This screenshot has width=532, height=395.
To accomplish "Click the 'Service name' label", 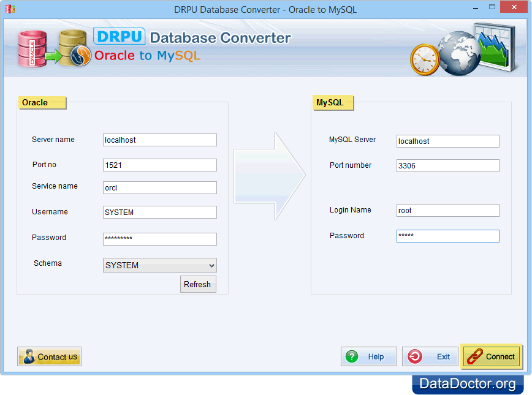I will (55, 186).
